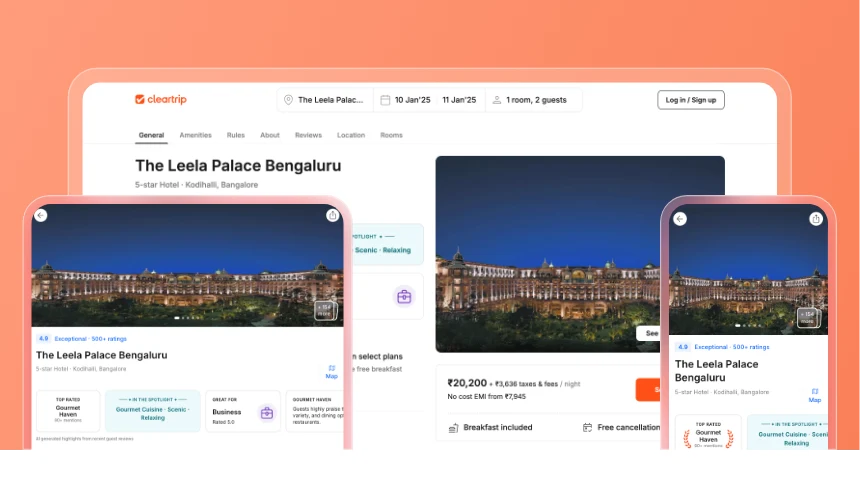Viewport: 860px width, 485px height.
Task: Click Top Rated Gourmet Haven card on left phone
Action: click(x=68, y=411)
